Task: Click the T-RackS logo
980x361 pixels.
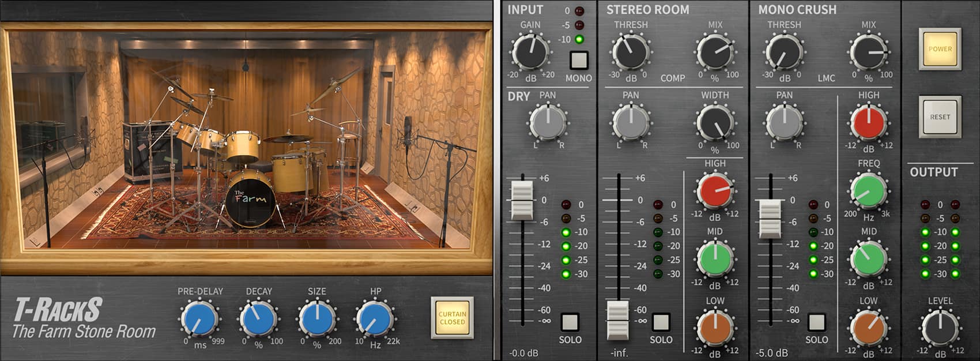Action: [x=58, y=310]
